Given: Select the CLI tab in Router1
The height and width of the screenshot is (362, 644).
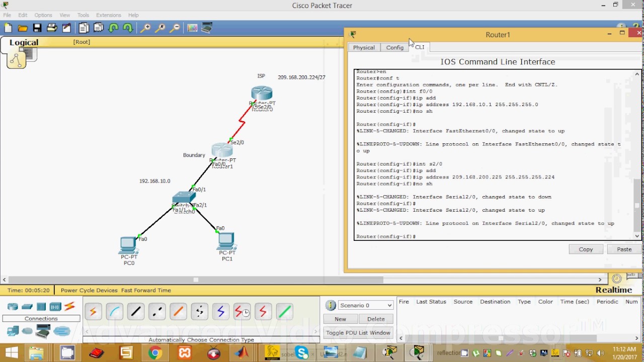Looking at the screenshot, I should (x=420, y=47).
